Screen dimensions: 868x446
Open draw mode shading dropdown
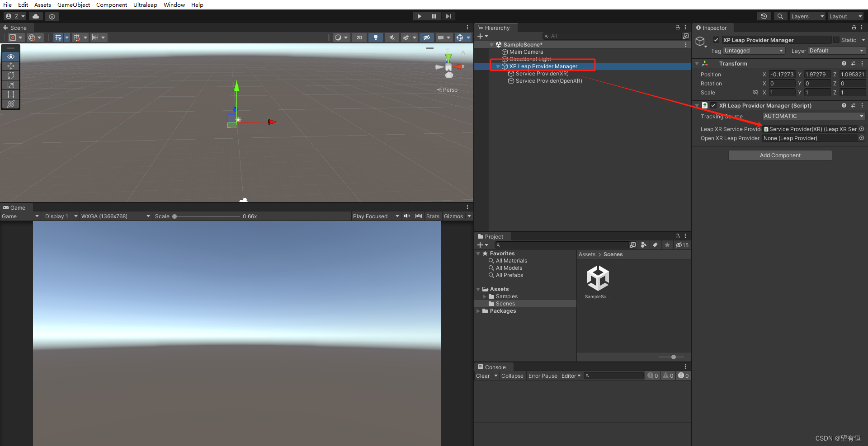[341, 38]
